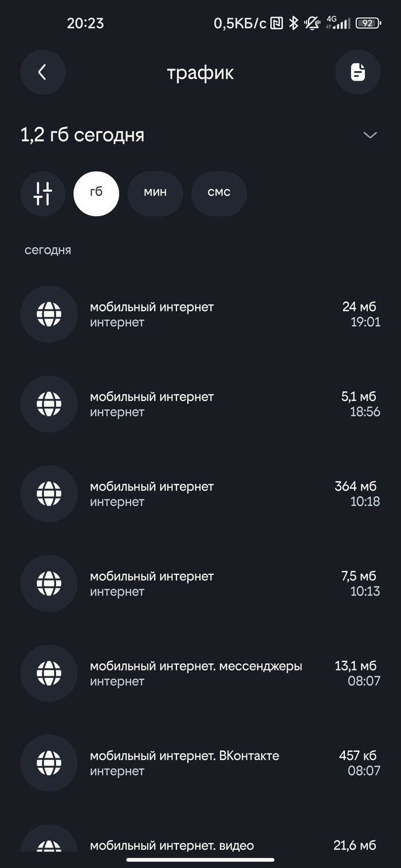Tap globe icon of the ВКонтакте entry
This screenshot has width=401, height=868.
[49, 763]
